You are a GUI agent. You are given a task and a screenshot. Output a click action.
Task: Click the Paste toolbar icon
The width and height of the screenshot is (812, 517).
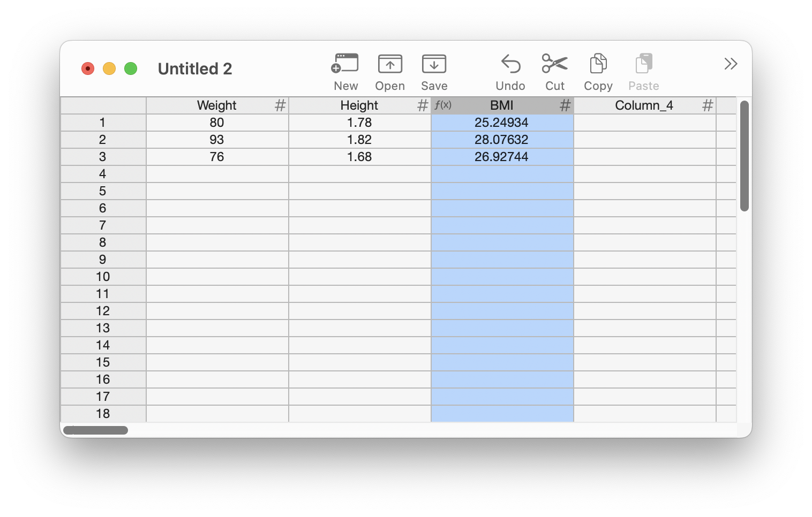643,64
